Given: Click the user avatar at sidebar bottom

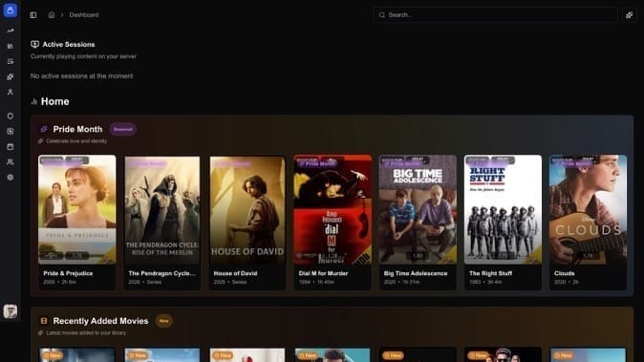Looking at the screenshot, I should tap(11, 311).
